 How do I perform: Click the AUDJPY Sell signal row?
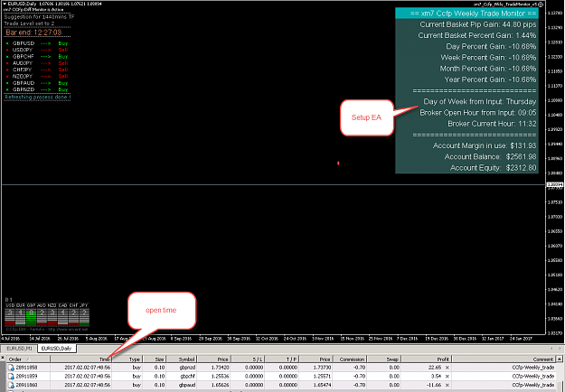[37, 63]
